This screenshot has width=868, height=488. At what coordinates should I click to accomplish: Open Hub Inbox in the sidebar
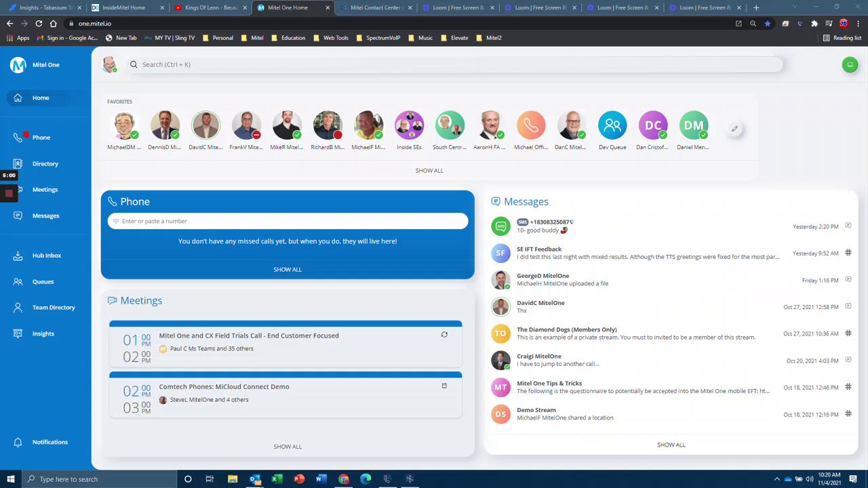(46, 256)
